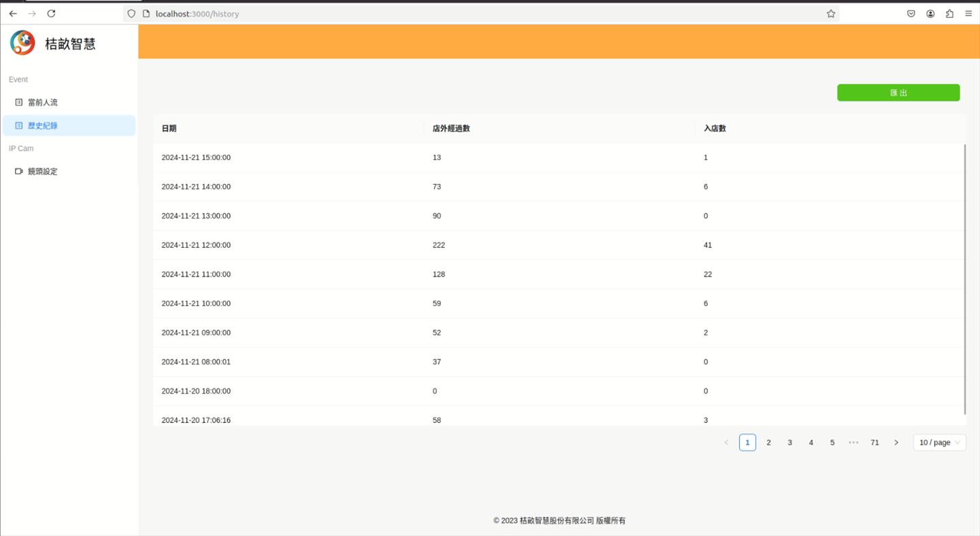Open the browser account profile icon
The image size is (980, 536).
coord(930,14)
